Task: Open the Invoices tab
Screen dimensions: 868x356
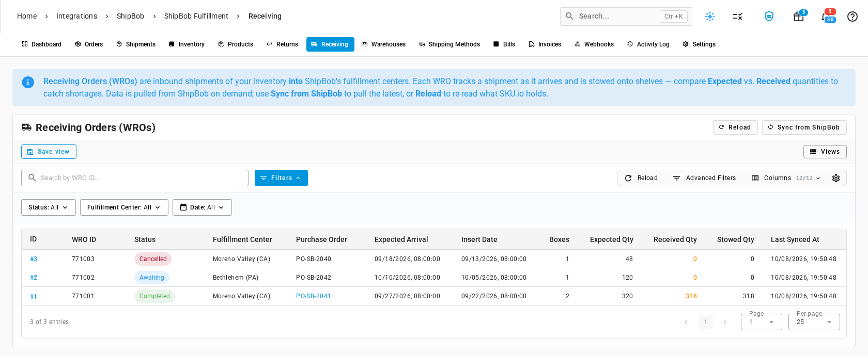Action: click(545, 44)
